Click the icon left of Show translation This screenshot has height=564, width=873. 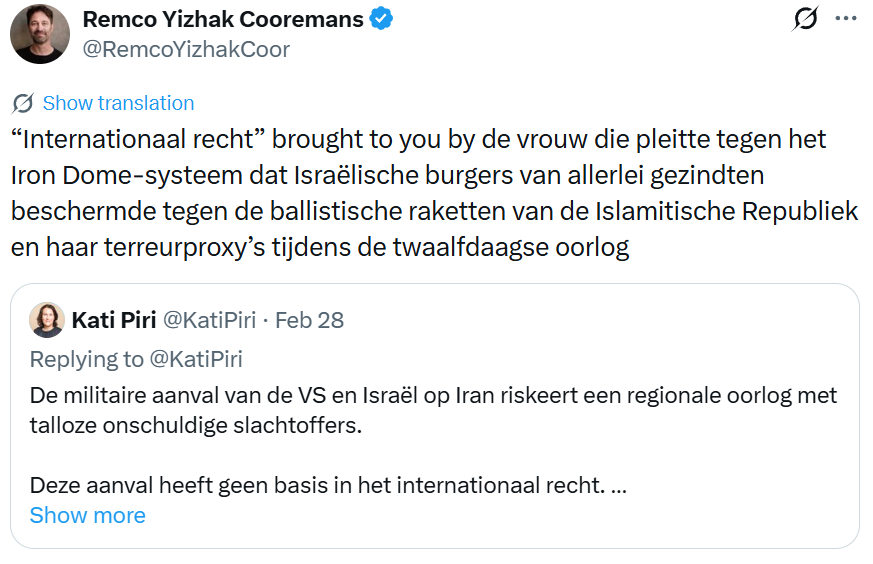click(x=24, y=103)
